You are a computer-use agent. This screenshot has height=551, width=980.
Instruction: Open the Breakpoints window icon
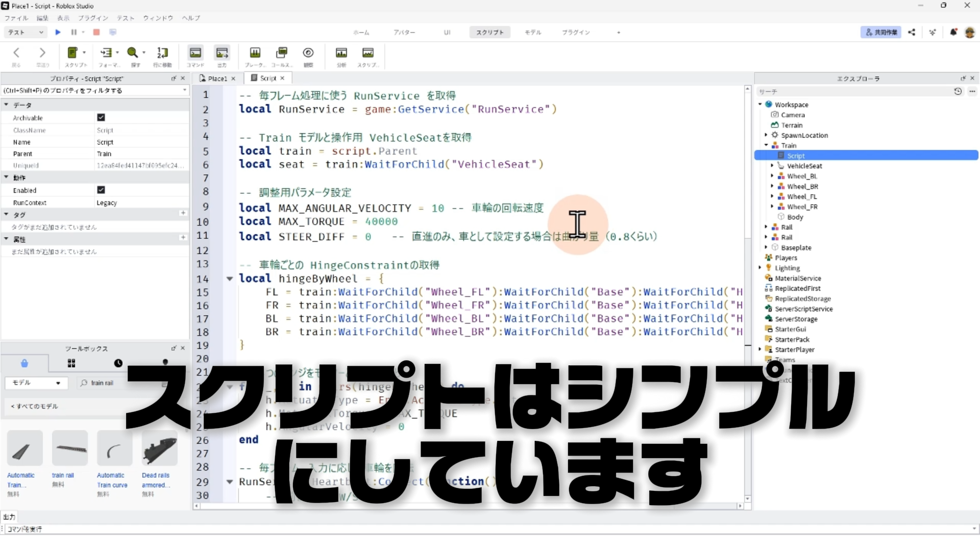255,53
